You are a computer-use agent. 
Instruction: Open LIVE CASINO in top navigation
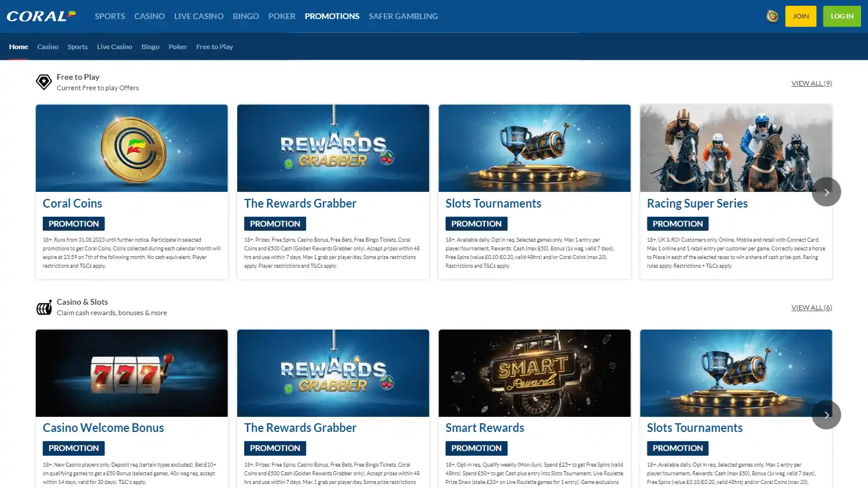(198, 16)
